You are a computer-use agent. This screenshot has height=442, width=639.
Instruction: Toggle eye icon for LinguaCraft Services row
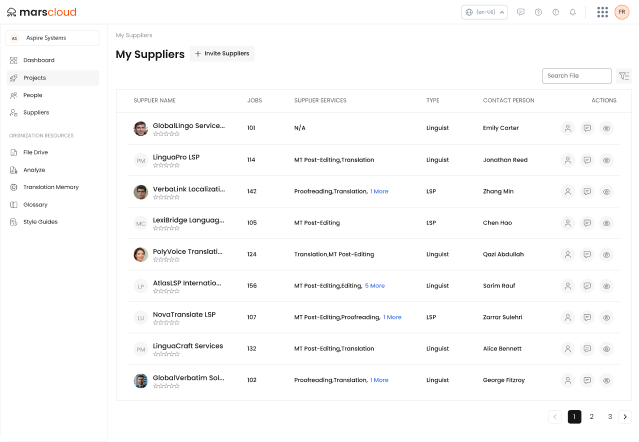606,349
